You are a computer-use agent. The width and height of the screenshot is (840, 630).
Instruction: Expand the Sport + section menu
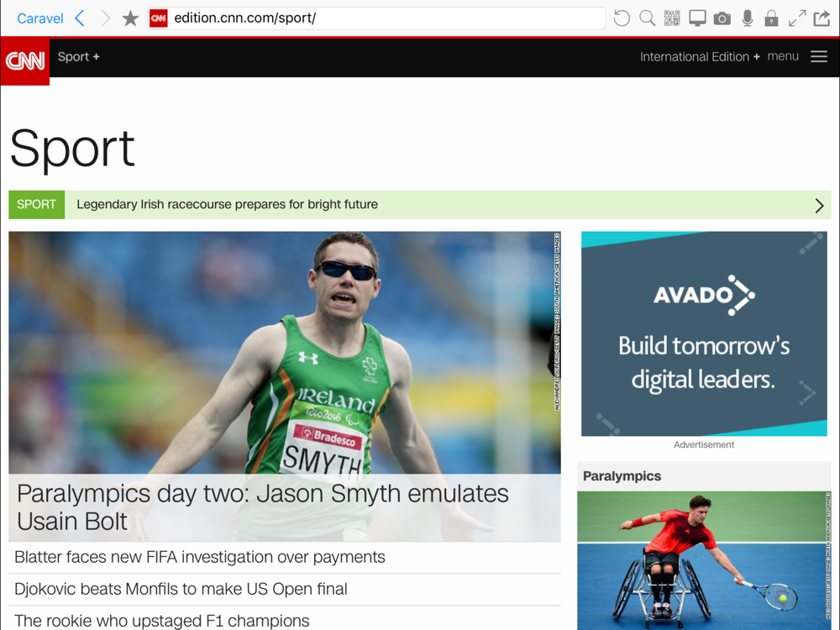[79, 57]
